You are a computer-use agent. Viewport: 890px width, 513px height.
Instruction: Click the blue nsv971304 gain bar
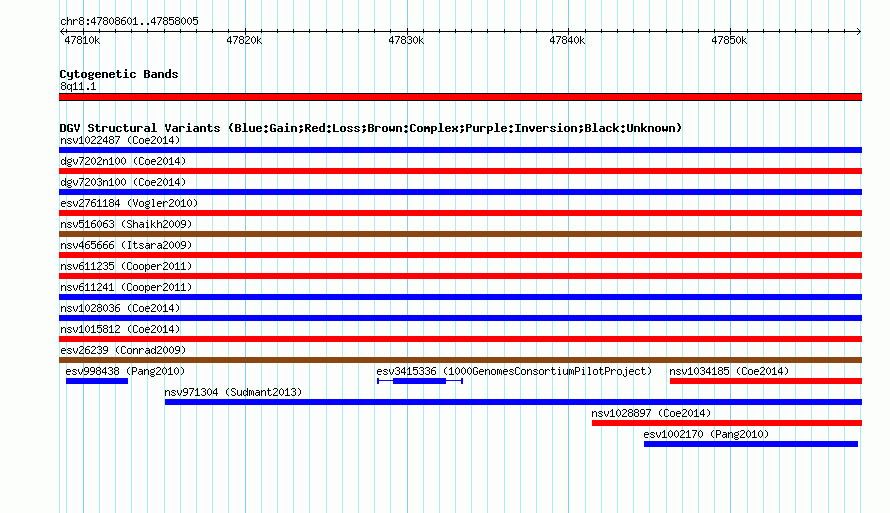coord(513,402)
